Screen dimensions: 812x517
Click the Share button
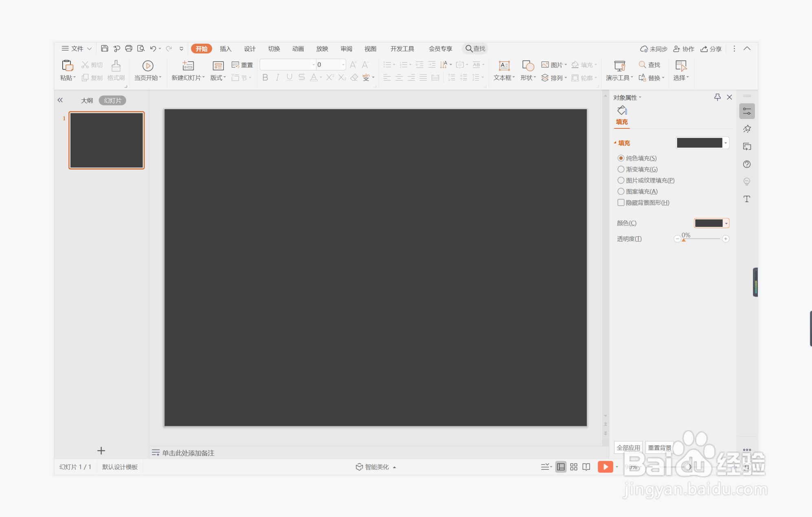[x=711, y=49]
